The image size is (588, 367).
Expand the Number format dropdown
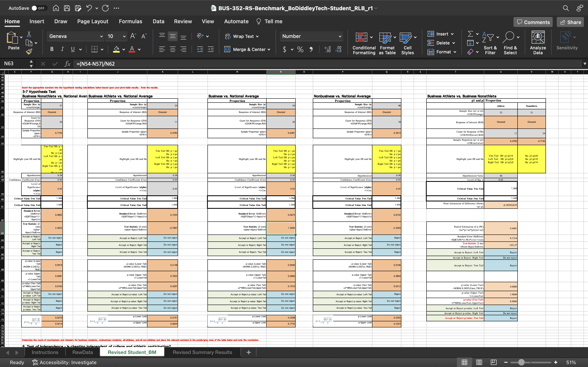point(340,36)
